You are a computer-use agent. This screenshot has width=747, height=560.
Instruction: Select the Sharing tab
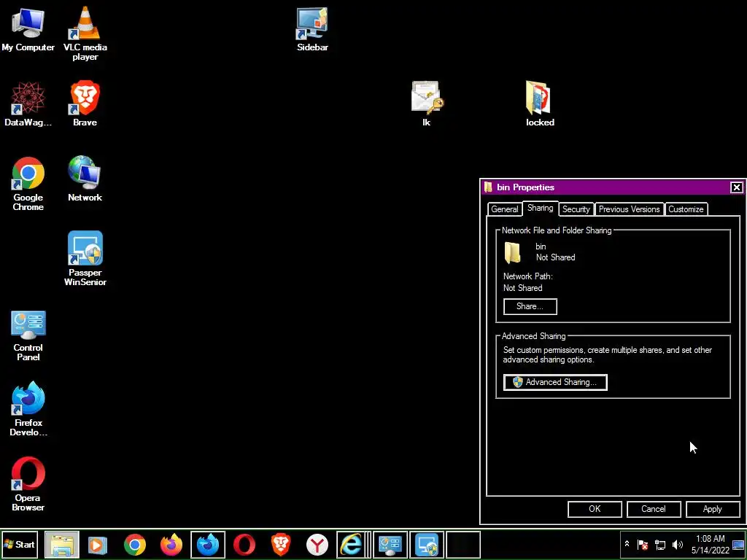point(541,208)
